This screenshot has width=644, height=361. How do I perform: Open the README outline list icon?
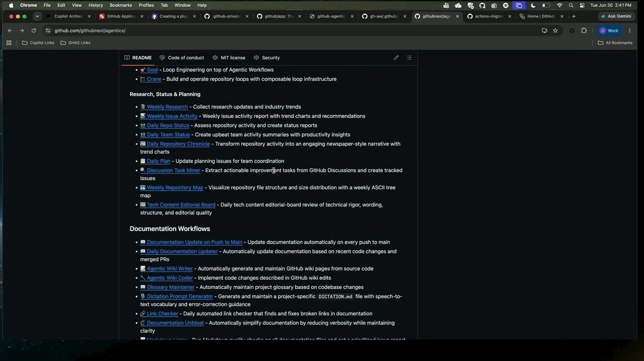tap(409, 58)
